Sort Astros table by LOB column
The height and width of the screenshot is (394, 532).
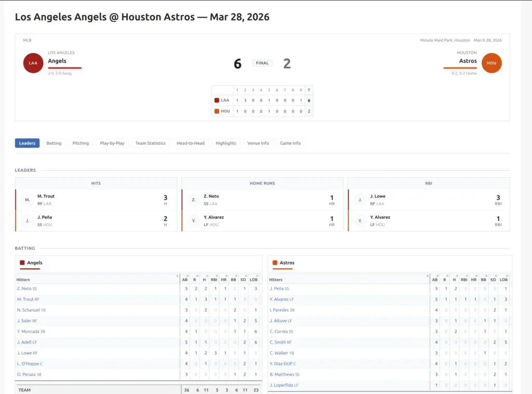point(504,280)
